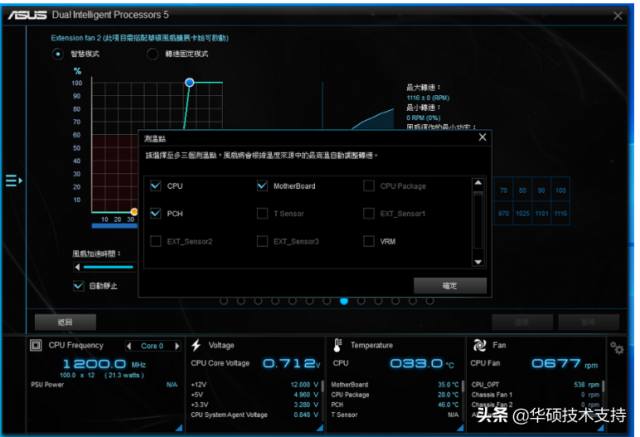Click the CPU Core Voltage '0.712 V' reading
Image resolution: width=640 pixels, height=437 pixels.
coord(291,364)
